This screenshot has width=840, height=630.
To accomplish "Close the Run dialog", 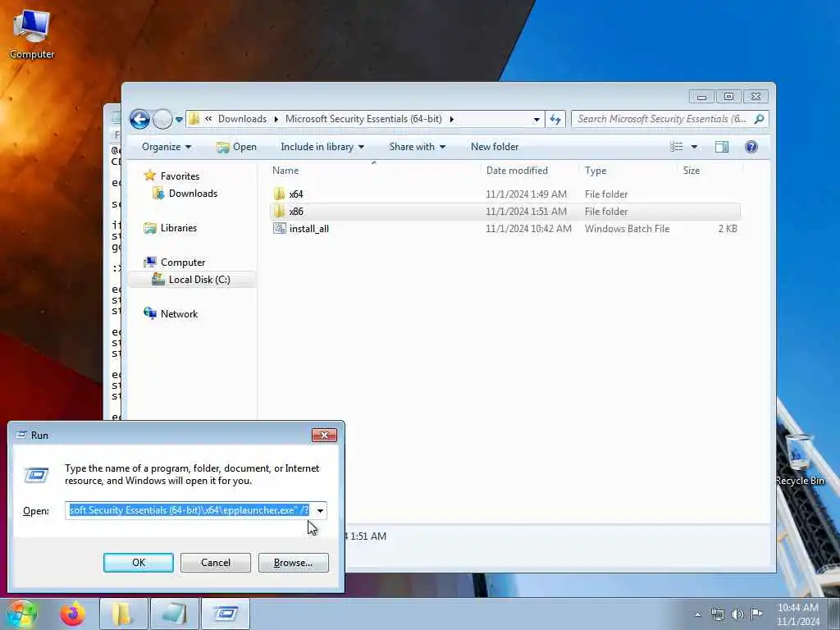I will pyautogui.click(x=324, y=435).
